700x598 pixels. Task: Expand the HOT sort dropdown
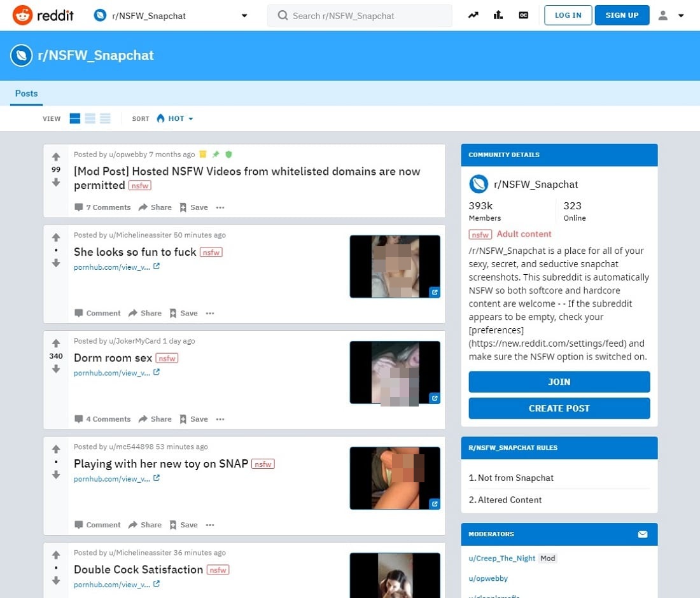pyautogui.click(x=175, y=118)
